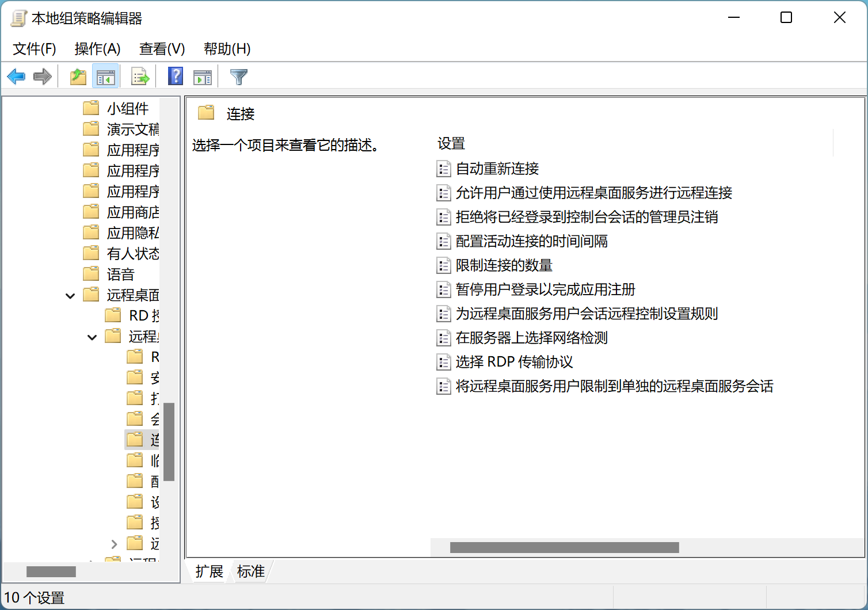Select the 选择 RDP 传输协议 setting
The width and height of the screenshot is (868, 610).
coord(514,362)
